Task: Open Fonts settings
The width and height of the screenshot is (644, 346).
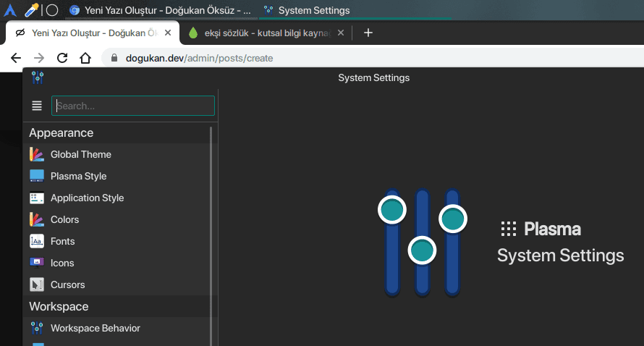Action: [120, 242]
